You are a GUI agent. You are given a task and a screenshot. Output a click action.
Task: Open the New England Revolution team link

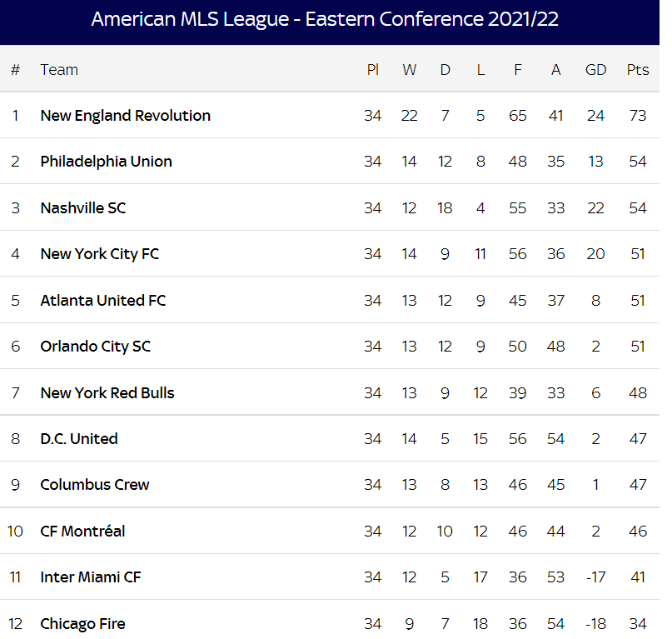point(125,116)
